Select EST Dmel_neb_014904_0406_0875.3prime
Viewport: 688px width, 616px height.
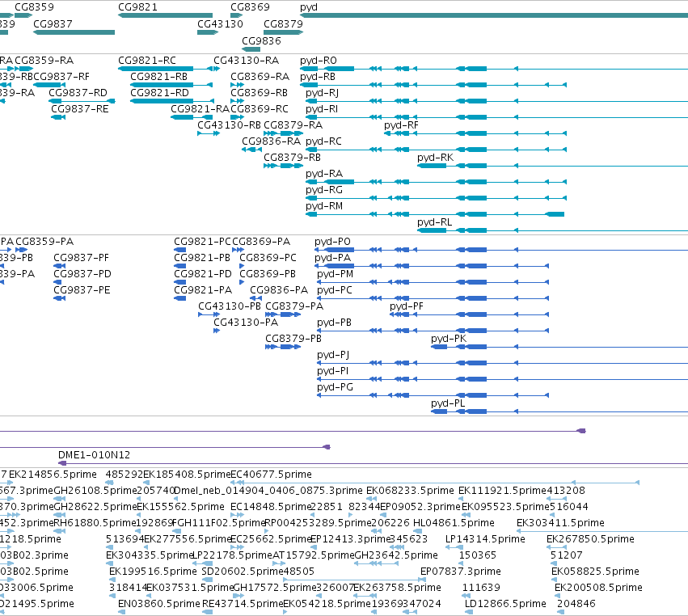pos(268,491)
